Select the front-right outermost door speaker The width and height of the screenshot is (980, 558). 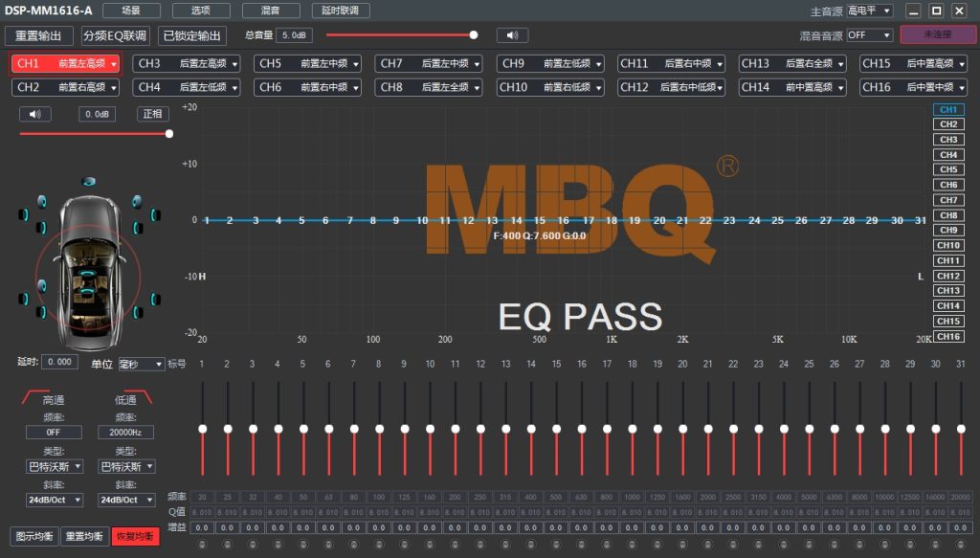coord(156,215)
